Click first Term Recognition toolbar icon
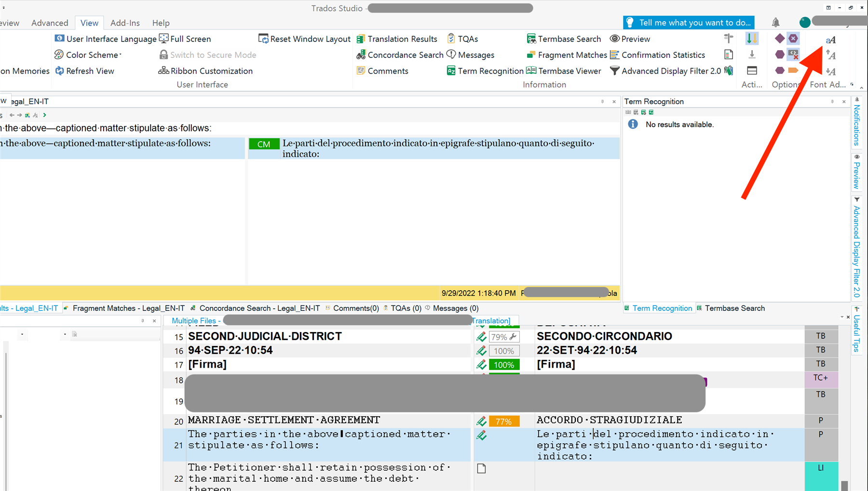This screenshot has width=868, height=491. pos(628,112)
